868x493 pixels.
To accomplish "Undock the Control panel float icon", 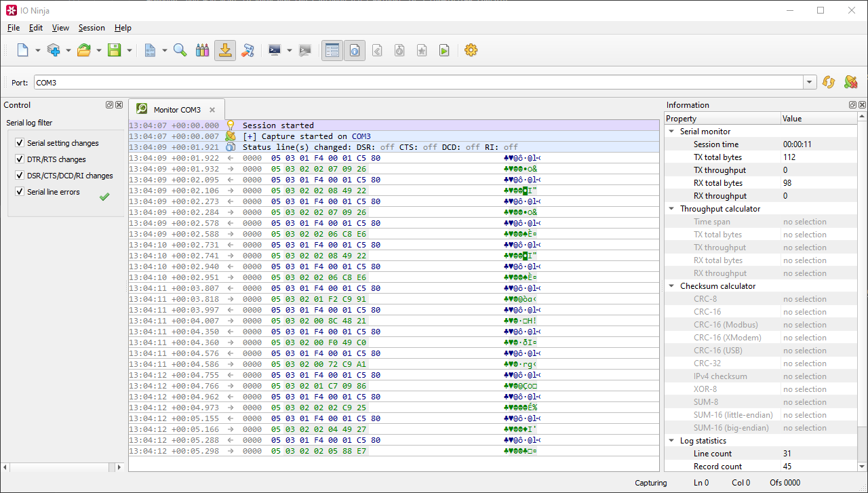I will click(x=109, y=105).
